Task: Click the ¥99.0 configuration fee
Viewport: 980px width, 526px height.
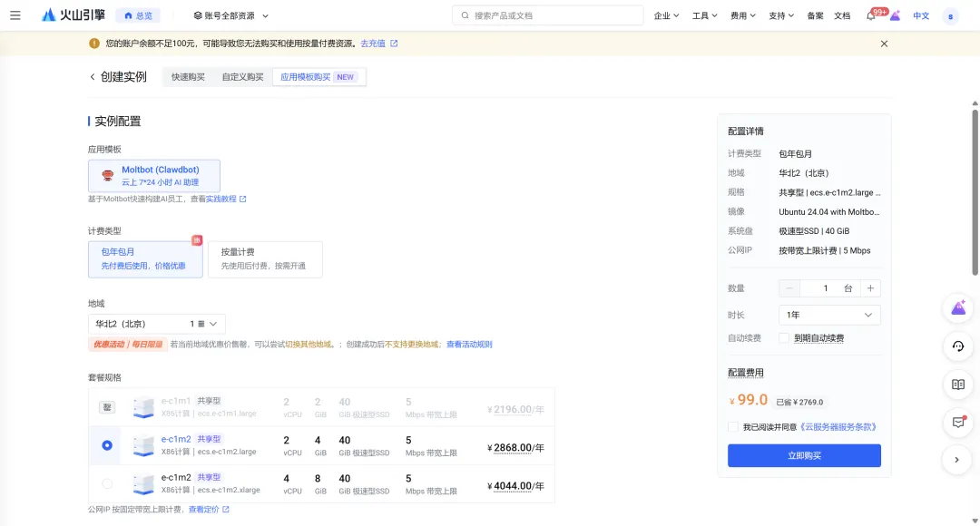Action: click(748, 401)
